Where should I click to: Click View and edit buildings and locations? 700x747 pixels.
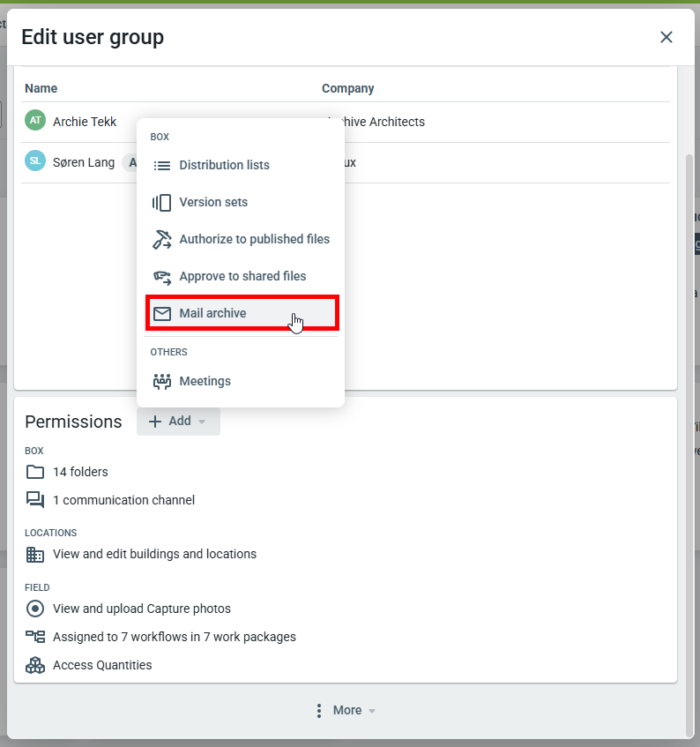coord(154,554)
